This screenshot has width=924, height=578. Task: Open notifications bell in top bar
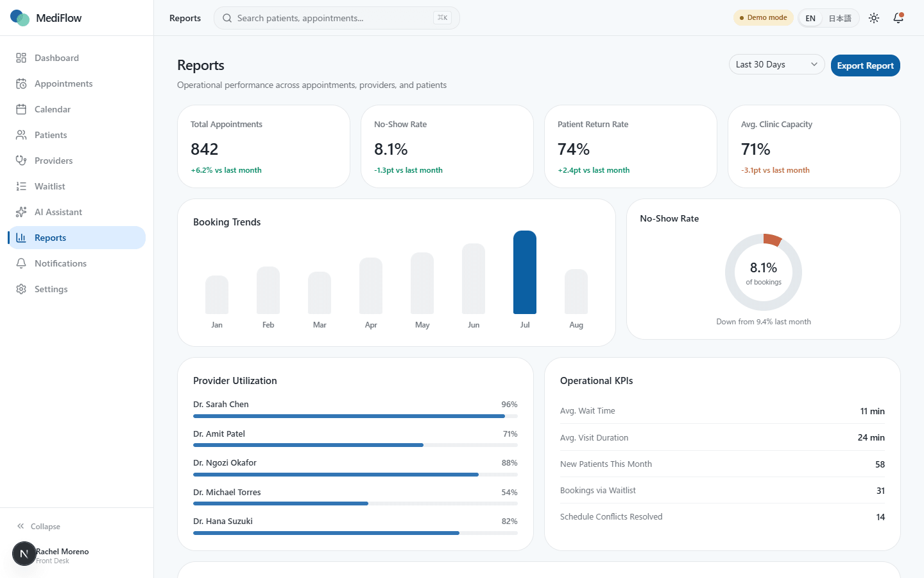tap(898, 18)
